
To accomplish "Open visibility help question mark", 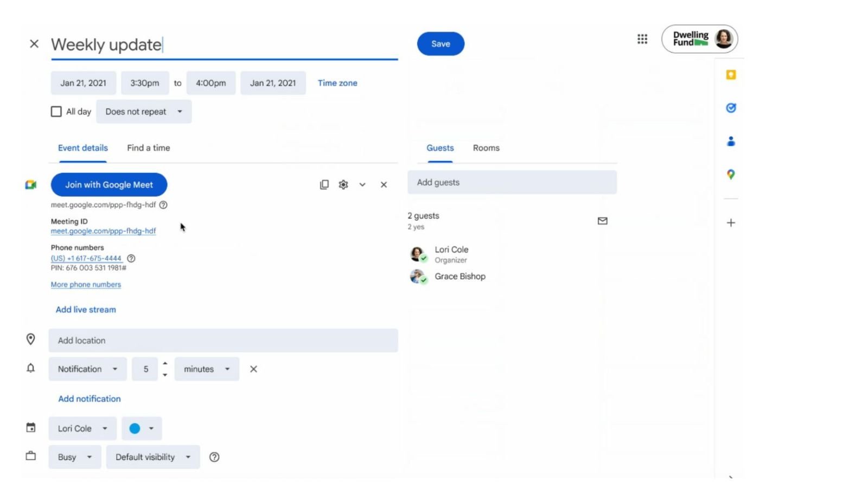I will coord(214,457).
